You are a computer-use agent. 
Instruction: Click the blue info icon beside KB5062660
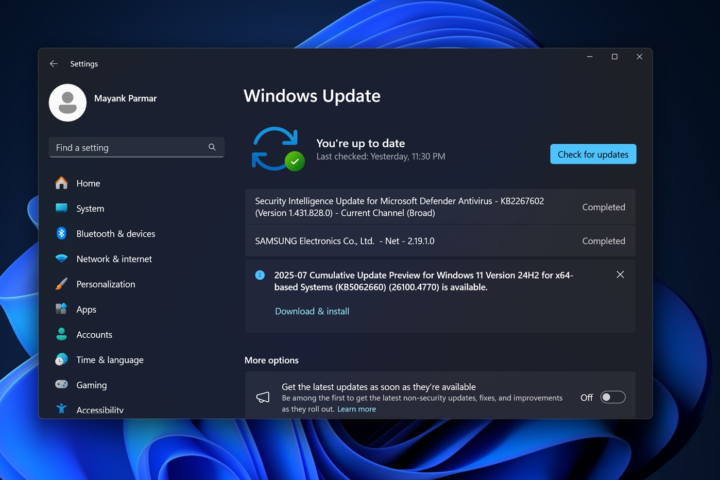coord(260,275)
